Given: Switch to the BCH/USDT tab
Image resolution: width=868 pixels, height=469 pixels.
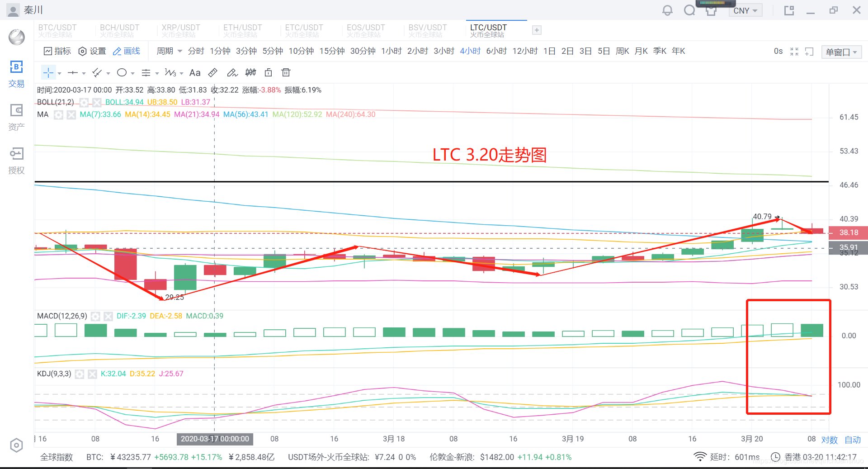Looking at the screenshot, I should (x=119, y=30).
